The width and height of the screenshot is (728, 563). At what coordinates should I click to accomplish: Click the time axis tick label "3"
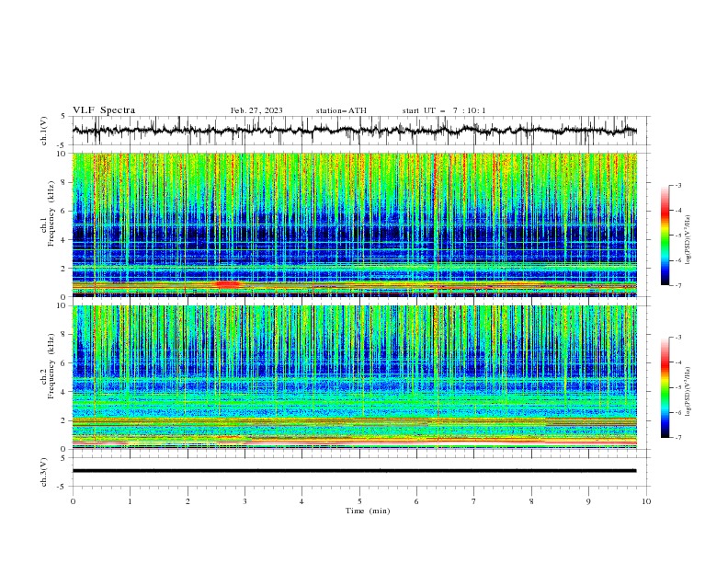click(245, 501)
